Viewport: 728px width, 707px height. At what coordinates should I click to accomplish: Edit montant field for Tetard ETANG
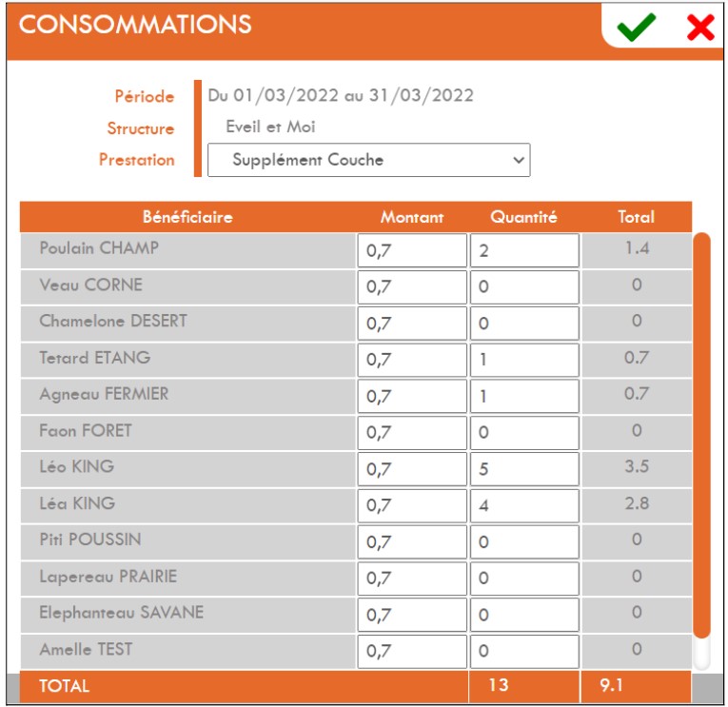412,360
